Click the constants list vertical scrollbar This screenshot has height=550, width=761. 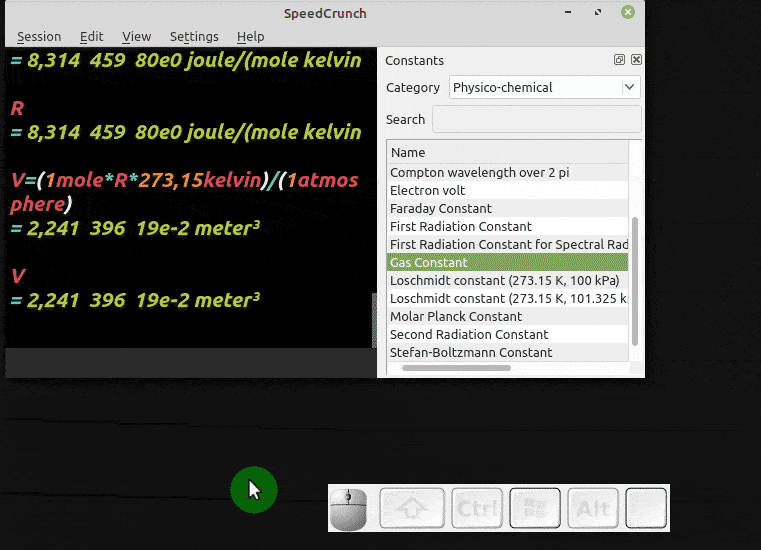pos(635,282)
